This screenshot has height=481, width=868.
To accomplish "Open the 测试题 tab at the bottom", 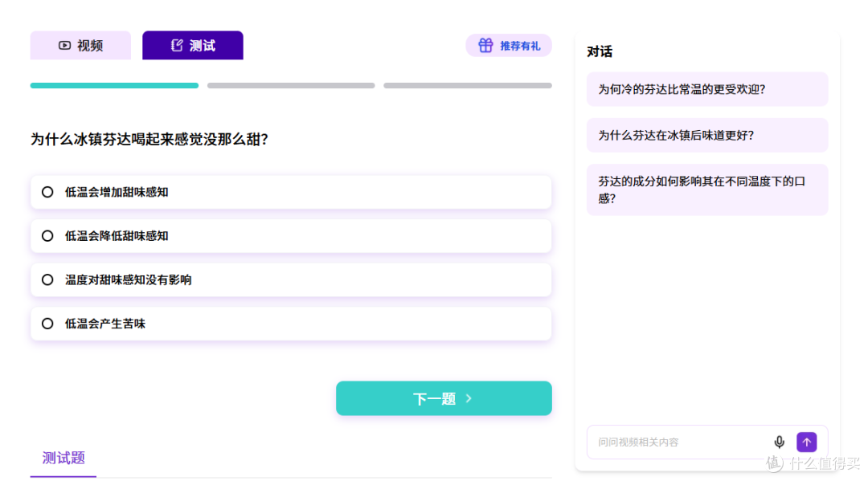I will [63, 458].
